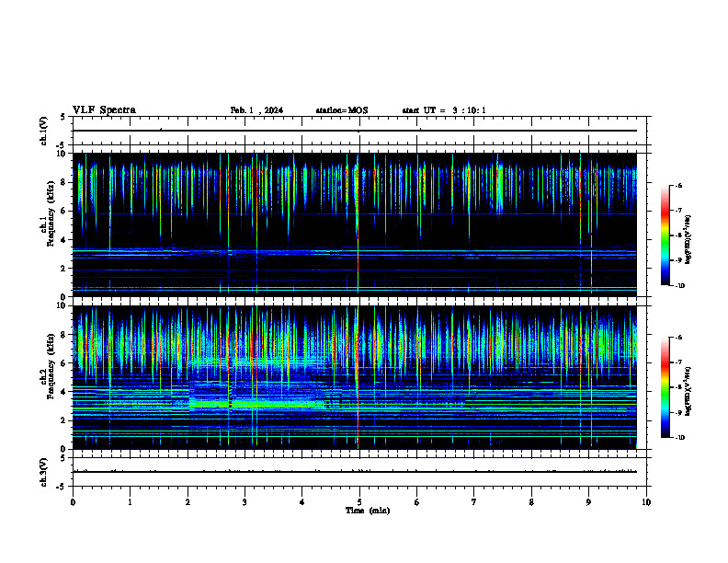
Task: Click the "-10" tick on ch.2 colorbar
Action: click(679, 438)
